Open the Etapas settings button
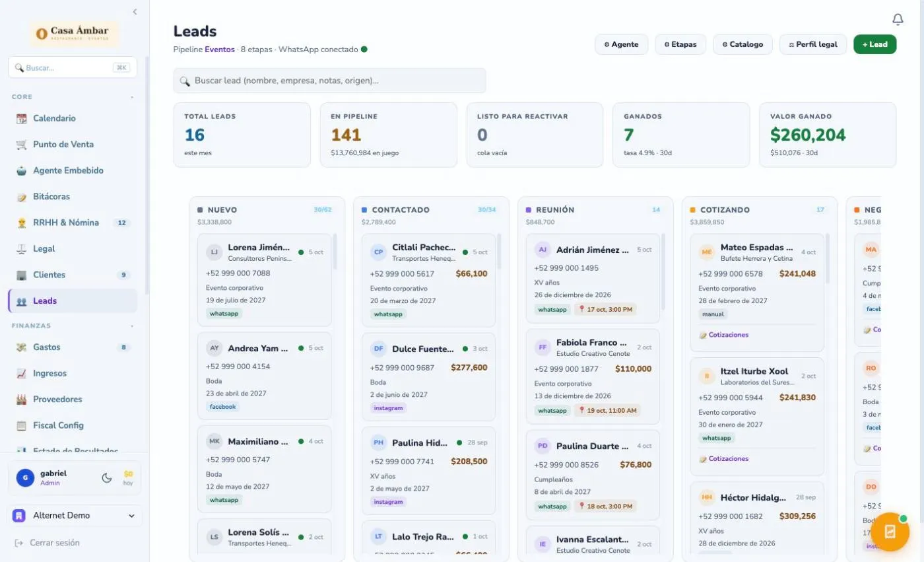This screenshot has height=562, width=924. (x=680, y=44)
